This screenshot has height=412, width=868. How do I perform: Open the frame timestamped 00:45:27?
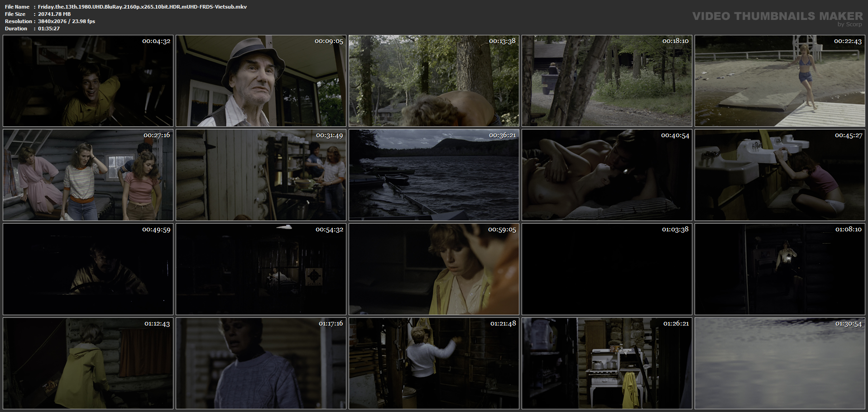click(x=780, y=175)
